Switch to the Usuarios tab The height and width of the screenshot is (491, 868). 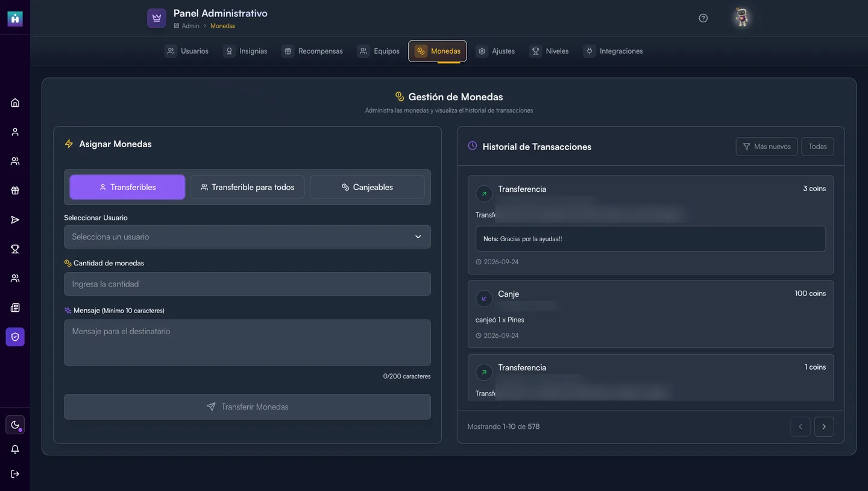[x=188, y=51]
